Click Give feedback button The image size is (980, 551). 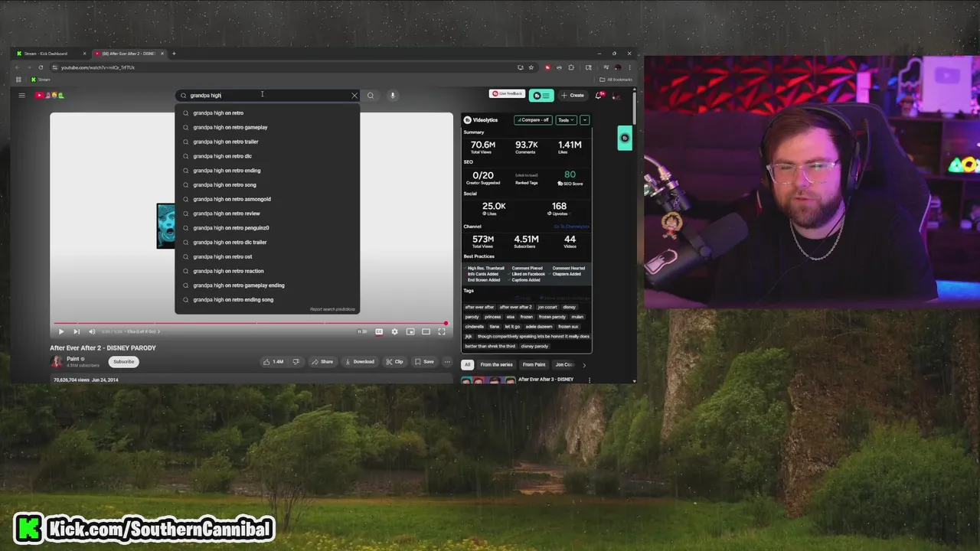coord(507,93)
